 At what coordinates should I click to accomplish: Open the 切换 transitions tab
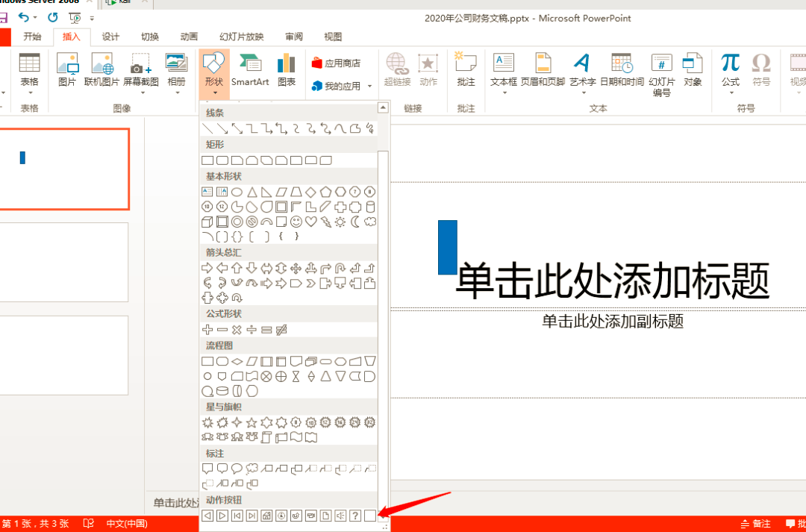click(x=149, y=37)
